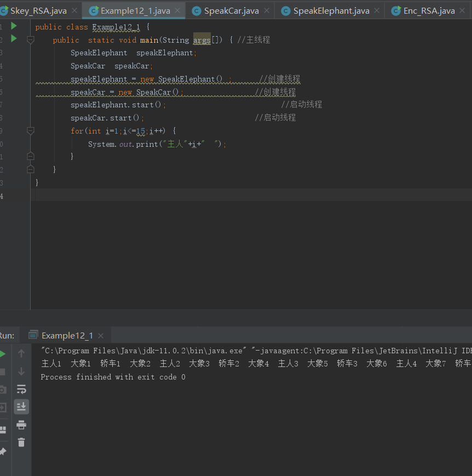Screen dimensions: 472x476
Task: Click System.out.print statement
Action: (157, 144)
